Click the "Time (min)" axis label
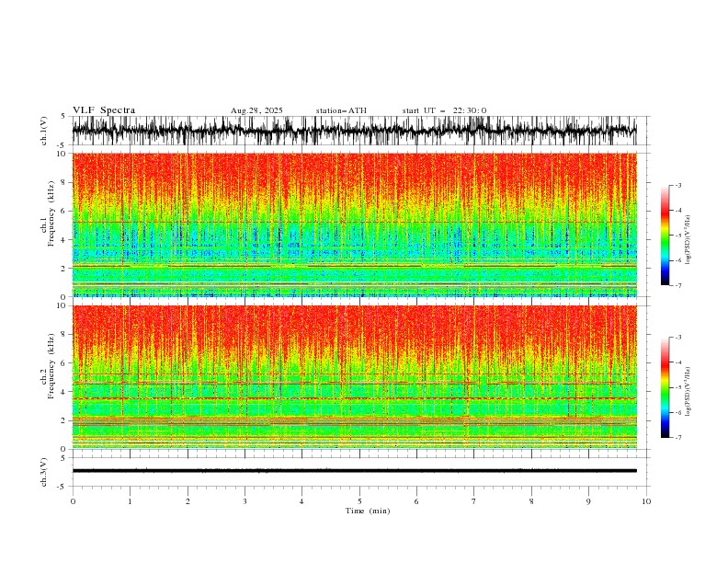This screenshot has width=728, height=563. click(x=368, y=511)
